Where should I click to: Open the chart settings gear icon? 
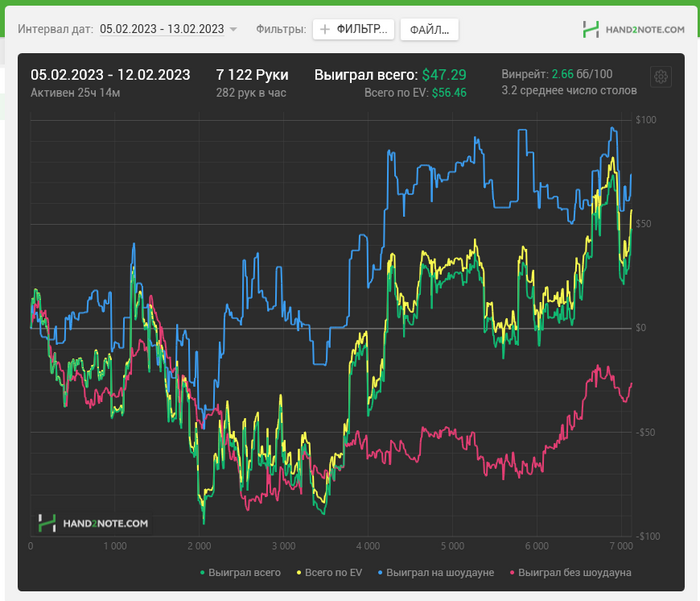tap(661, 77)
